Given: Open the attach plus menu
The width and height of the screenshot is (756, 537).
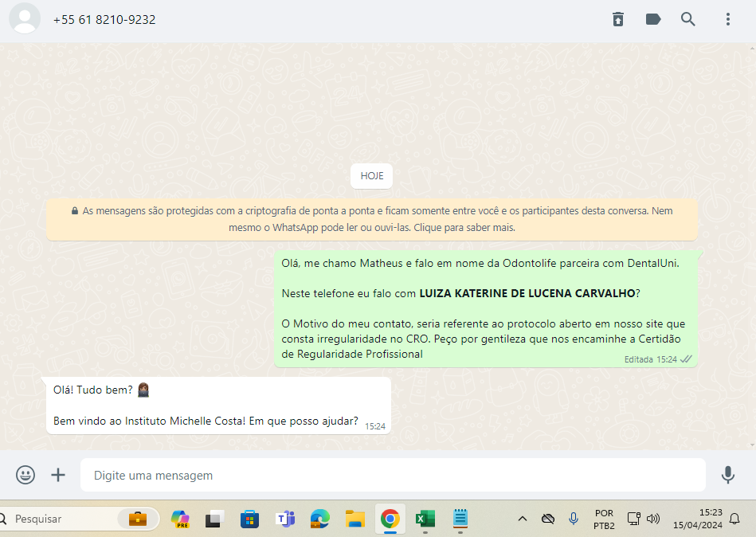Looking at the screenshot, I should click(x=58, y=475).
